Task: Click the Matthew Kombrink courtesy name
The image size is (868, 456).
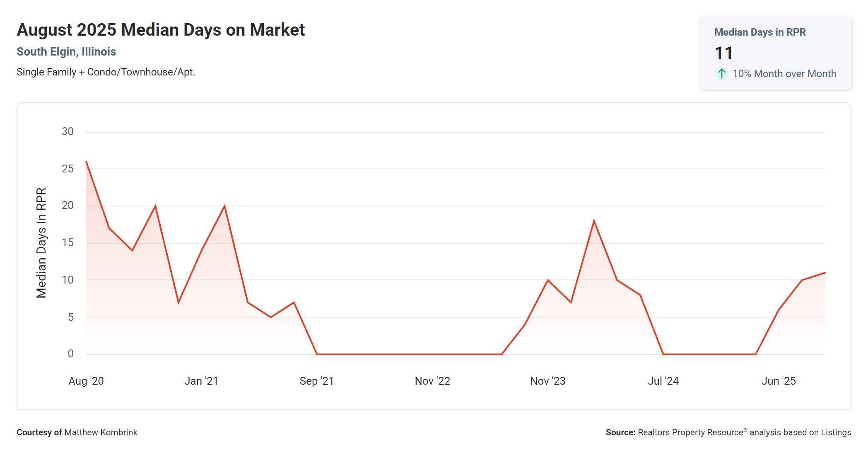Action: 101,432
